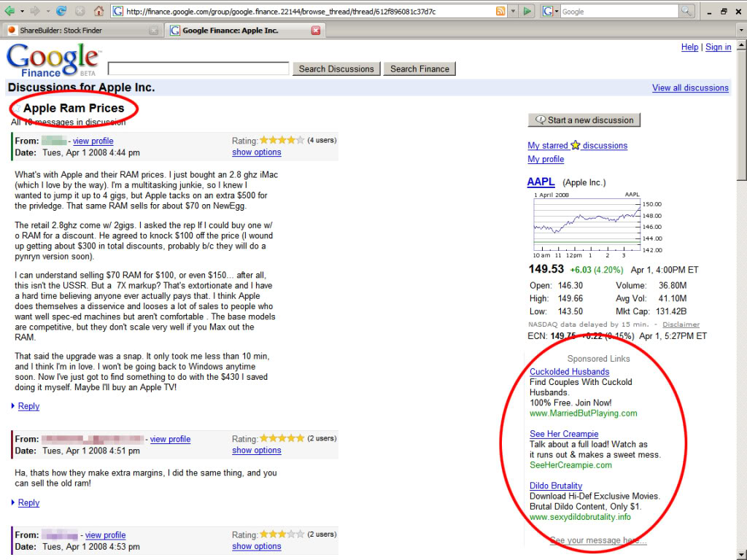Click the date Tues, Apr 1 2008 4:44 pm
This screenshot has width=747, height=560.
91,153
